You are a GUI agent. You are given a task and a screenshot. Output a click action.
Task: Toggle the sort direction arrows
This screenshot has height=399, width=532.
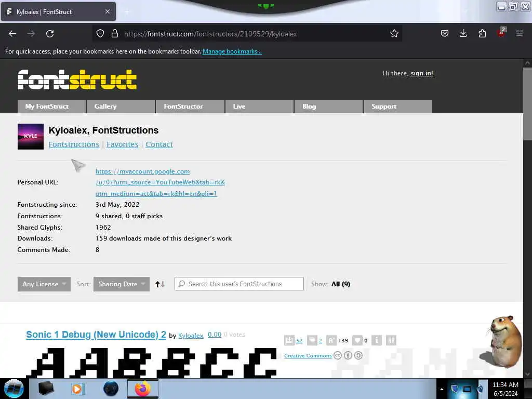160,284
